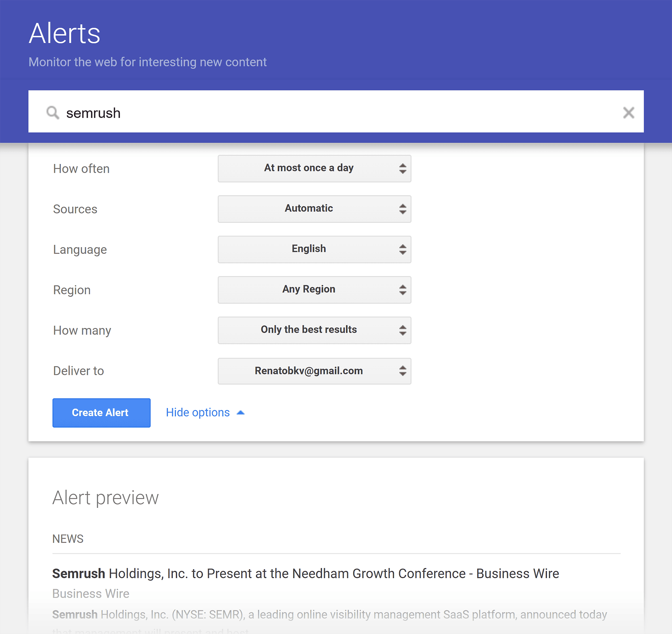The image size is (672, 634).
Task: Click the How many label
Action: (82, 330)
